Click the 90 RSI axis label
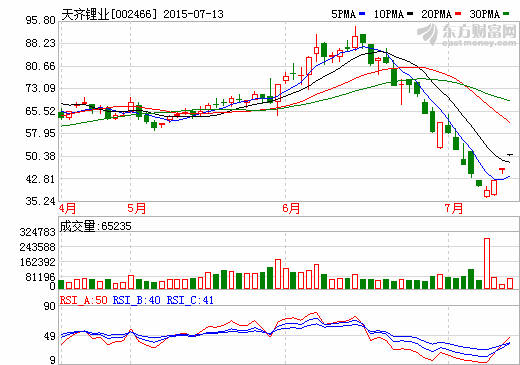 [50, 306]
